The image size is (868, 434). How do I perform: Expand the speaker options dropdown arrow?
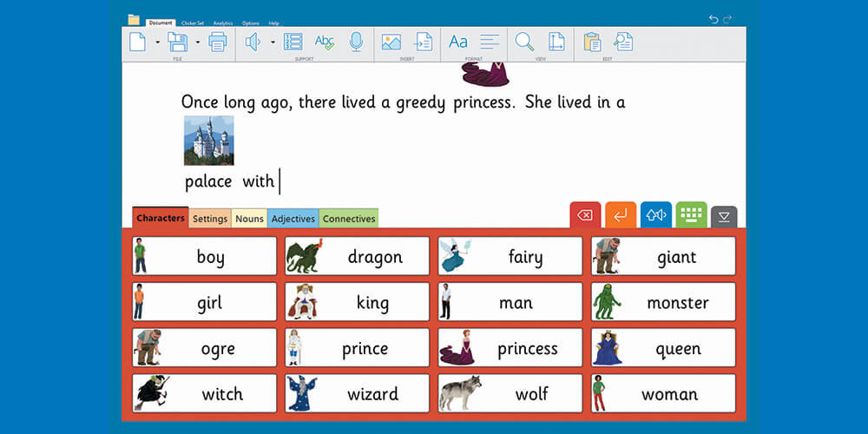click(x=273, y=43)
